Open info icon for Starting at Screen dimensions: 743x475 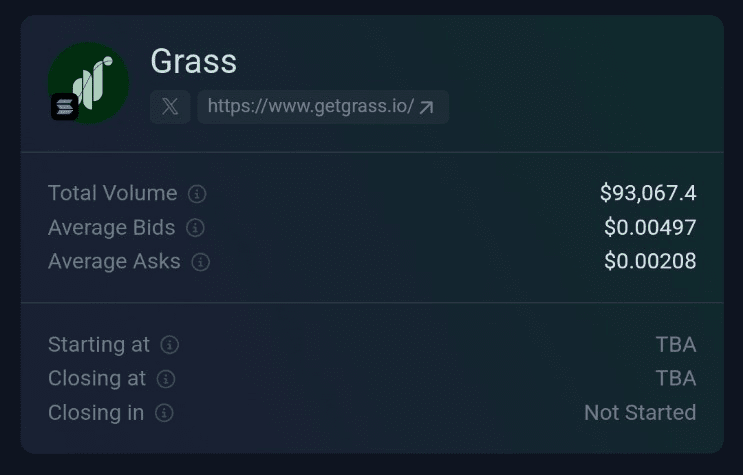coord(170,345)
